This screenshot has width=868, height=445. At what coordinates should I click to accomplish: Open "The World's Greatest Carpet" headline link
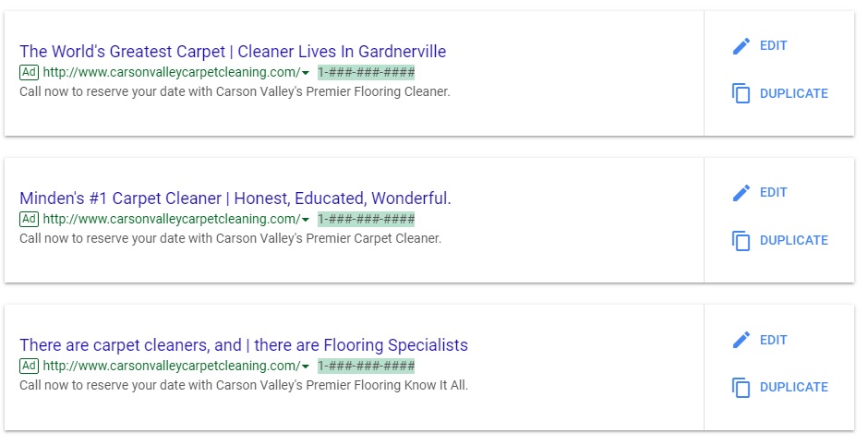click(232, 52)
